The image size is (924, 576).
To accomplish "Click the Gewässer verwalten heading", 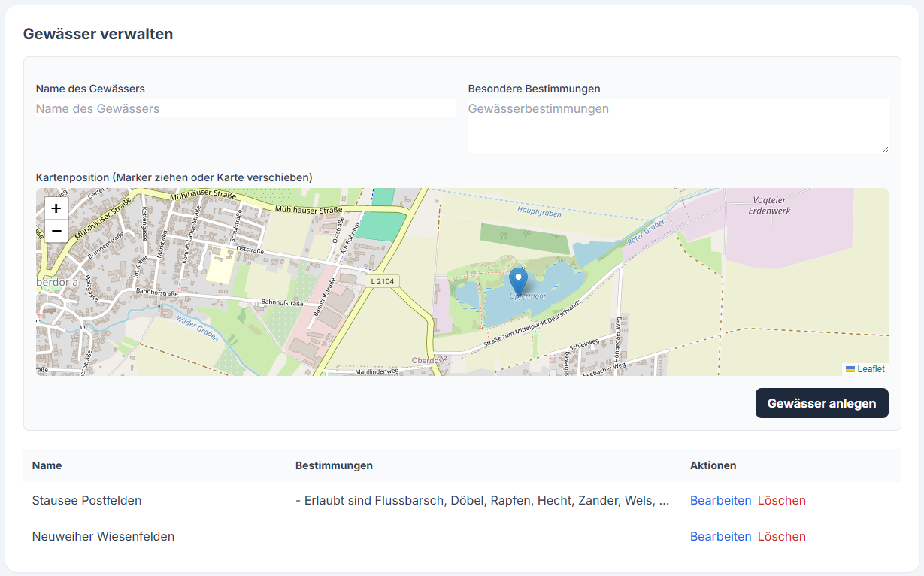I will click(98, 34).
